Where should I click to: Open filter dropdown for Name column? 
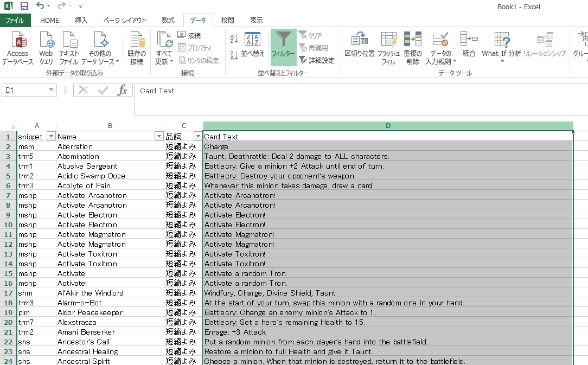point(159,137)
